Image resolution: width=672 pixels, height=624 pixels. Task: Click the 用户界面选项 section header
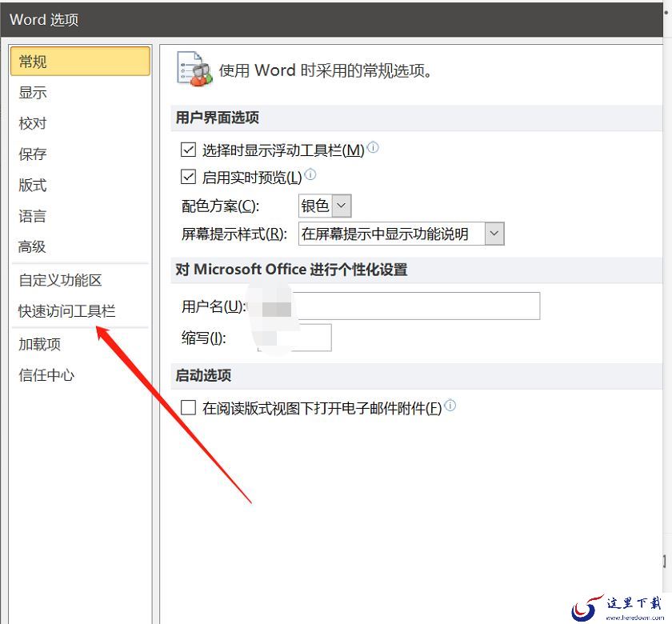click(x=218, y=118)
